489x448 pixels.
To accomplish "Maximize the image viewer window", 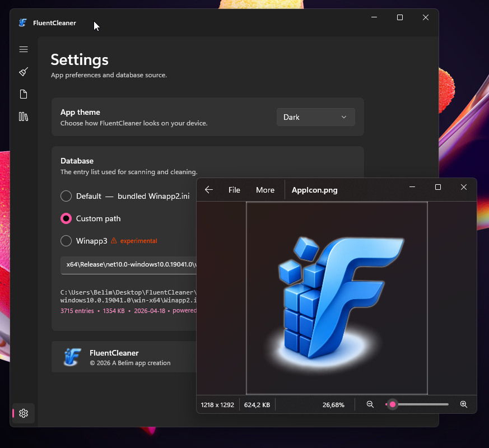I will (438, 187).
